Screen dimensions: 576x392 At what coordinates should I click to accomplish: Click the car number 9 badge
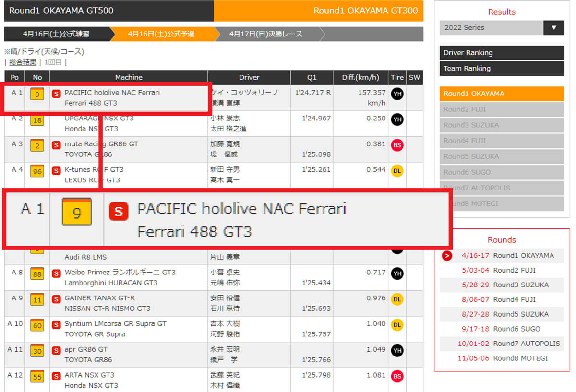(x=37, y=94)
